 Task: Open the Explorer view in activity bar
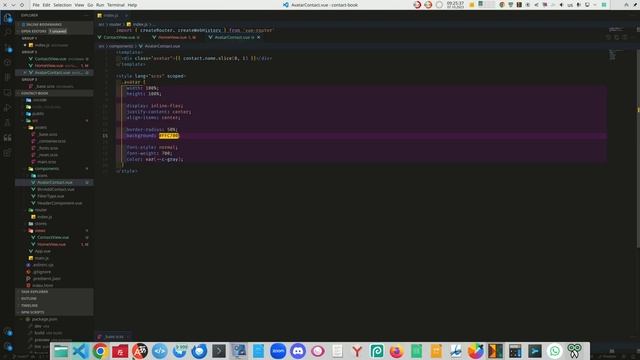(x=7, y=18)
